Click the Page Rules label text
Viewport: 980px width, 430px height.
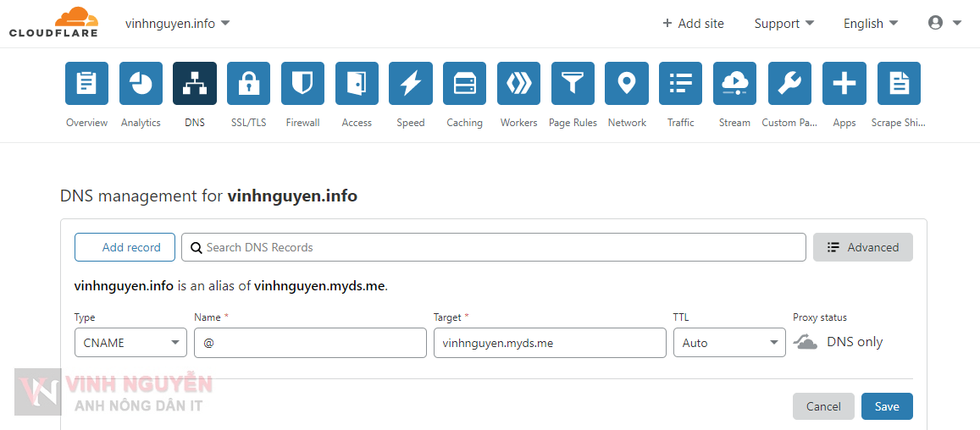click(573, 123)
